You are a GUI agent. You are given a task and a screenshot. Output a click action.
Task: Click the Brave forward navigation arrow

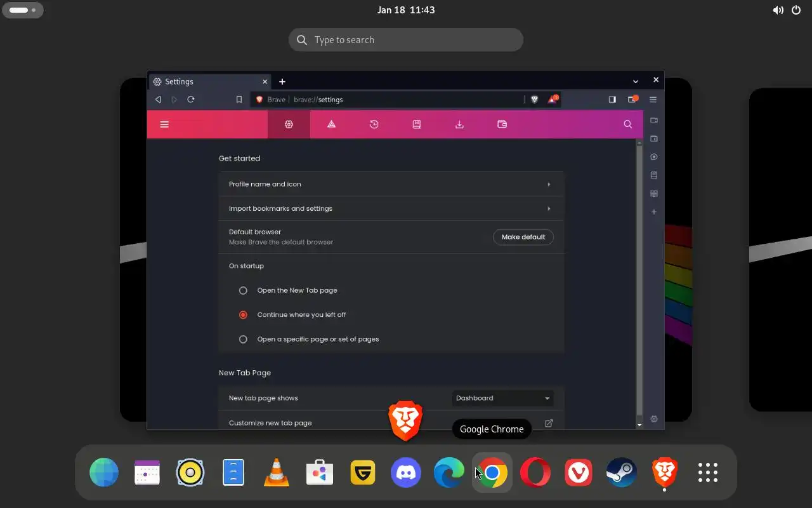[174, 99]
